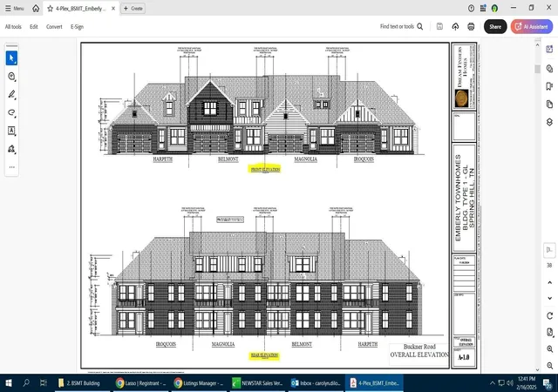Click the MAGNOLIA label under front elevation
558x392 pixels.
pos(306,159)
